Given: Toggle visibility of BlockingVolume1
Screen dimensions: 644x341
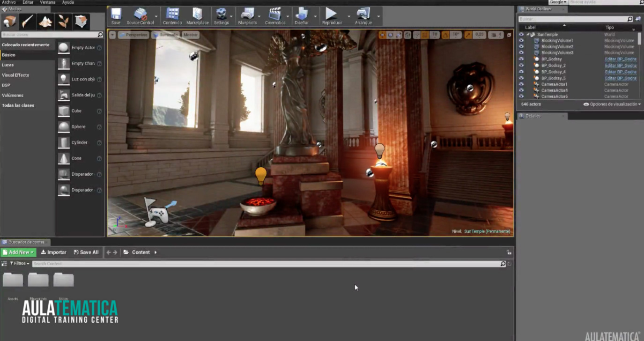Looking at the screenshot, I should 521,41.
